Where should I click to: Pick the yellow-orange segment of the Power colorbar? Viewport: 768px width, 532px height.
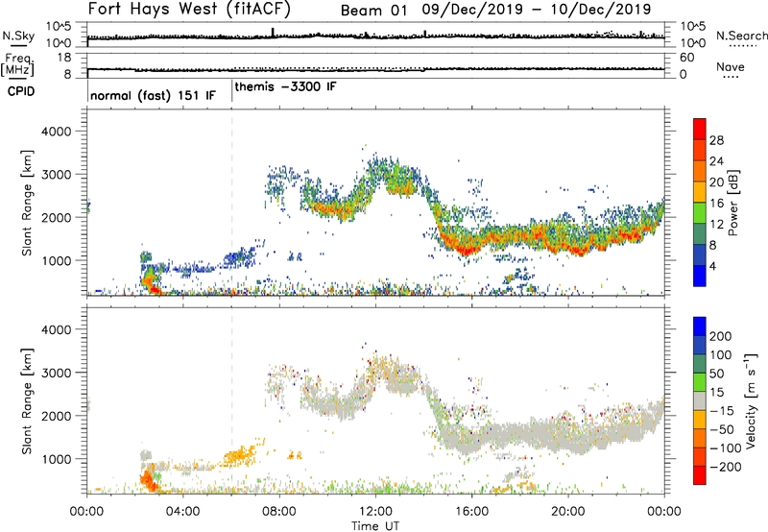(700, 192)
